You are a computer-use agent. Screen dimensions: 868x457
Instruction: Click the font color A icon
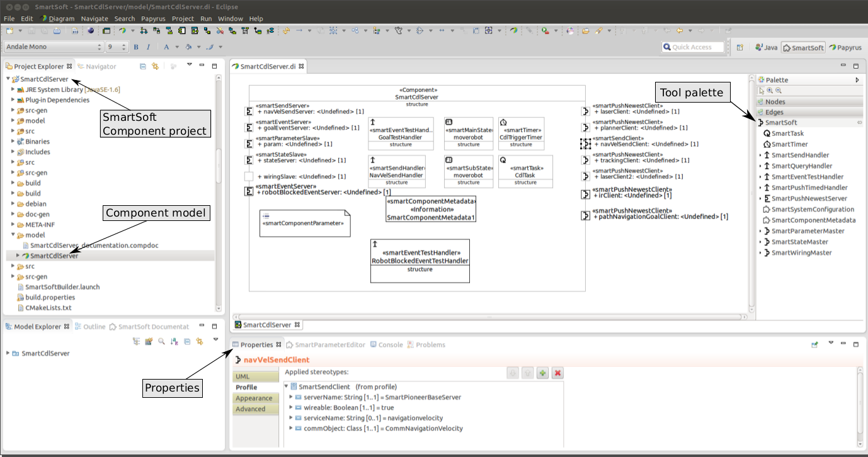point(167,47)
